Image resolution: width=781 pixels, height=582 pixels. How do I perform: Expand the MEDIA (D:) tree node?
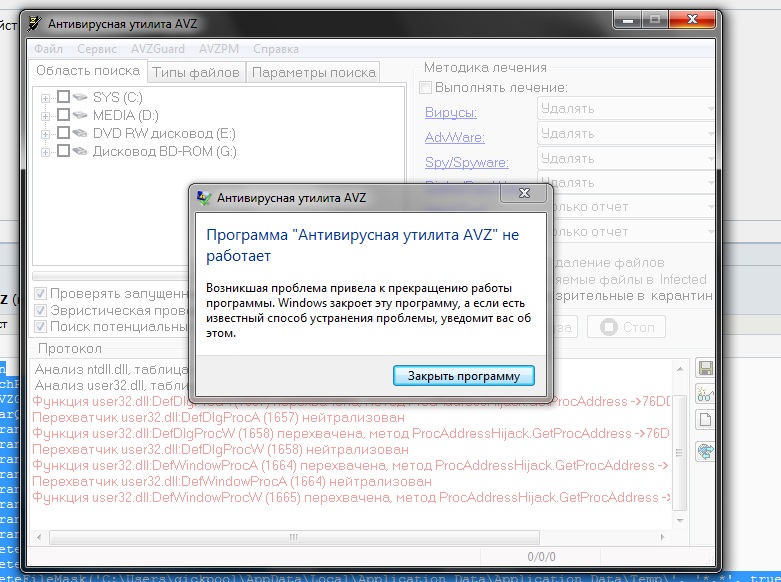(x=45, y=116)
